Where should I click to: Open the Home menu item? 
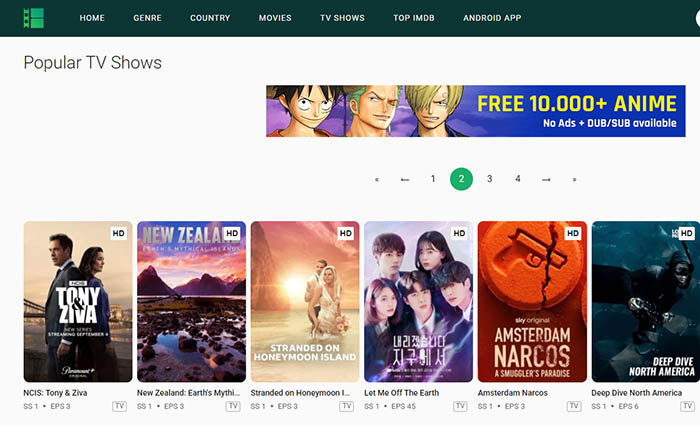(92, 18)
